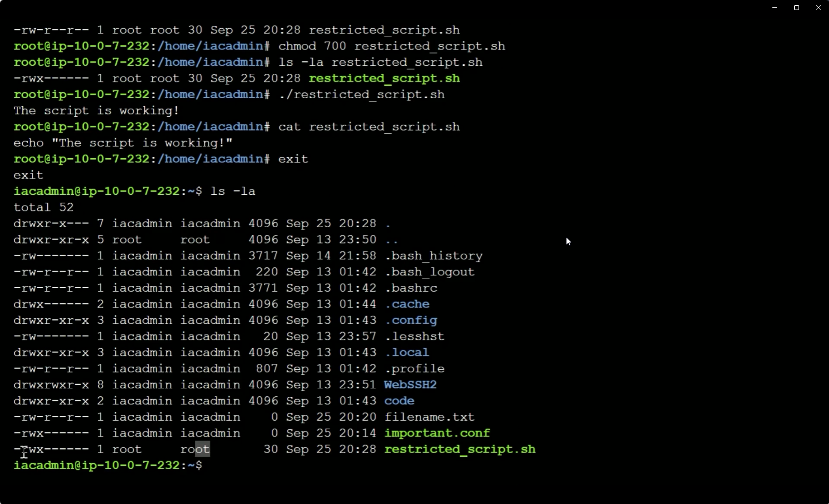Select the WebSSH2 directory name

410,385
